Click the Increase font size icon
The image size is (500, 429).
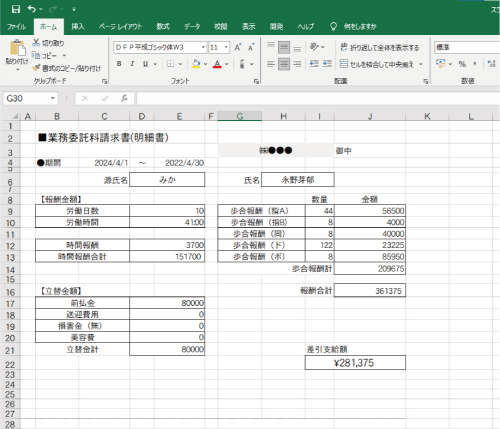tap(238, 47)
